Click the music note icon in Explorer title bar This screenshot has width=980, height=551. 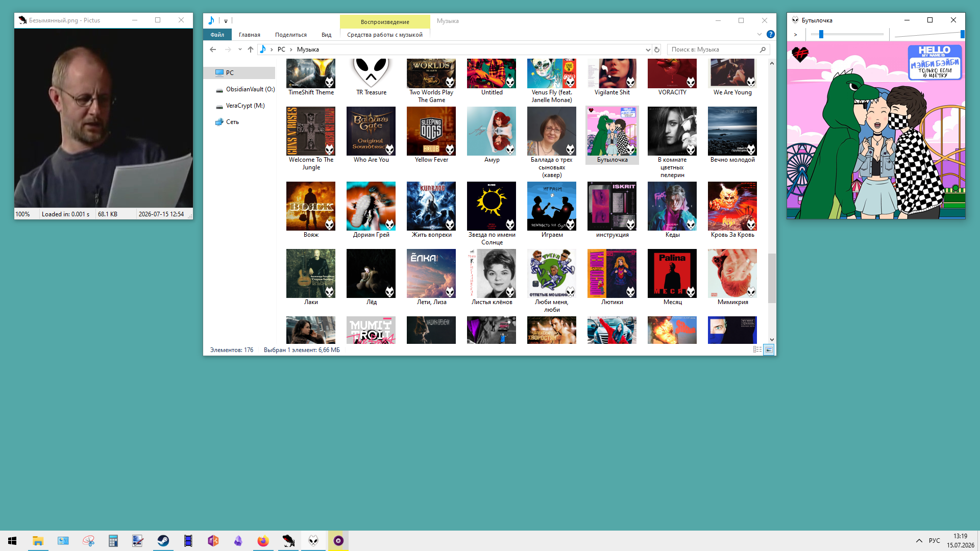[x=211, y=20]
